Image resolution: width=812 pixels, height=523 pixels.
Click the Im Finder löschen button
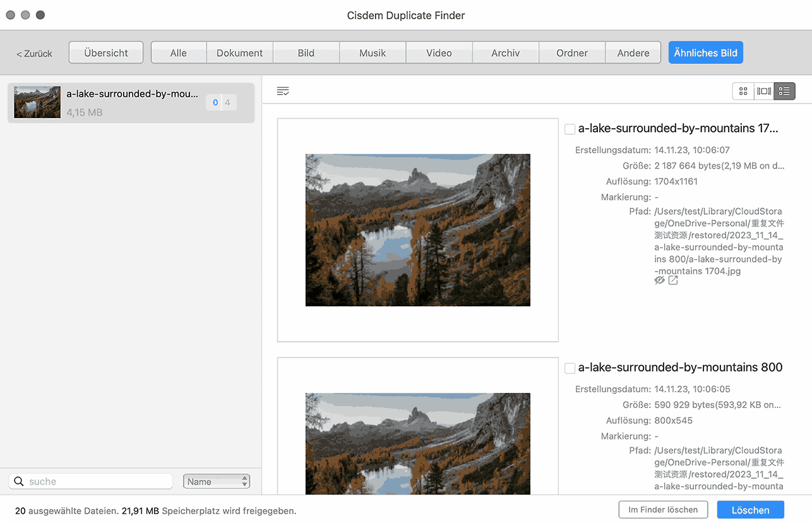click(x=663, y=510)
